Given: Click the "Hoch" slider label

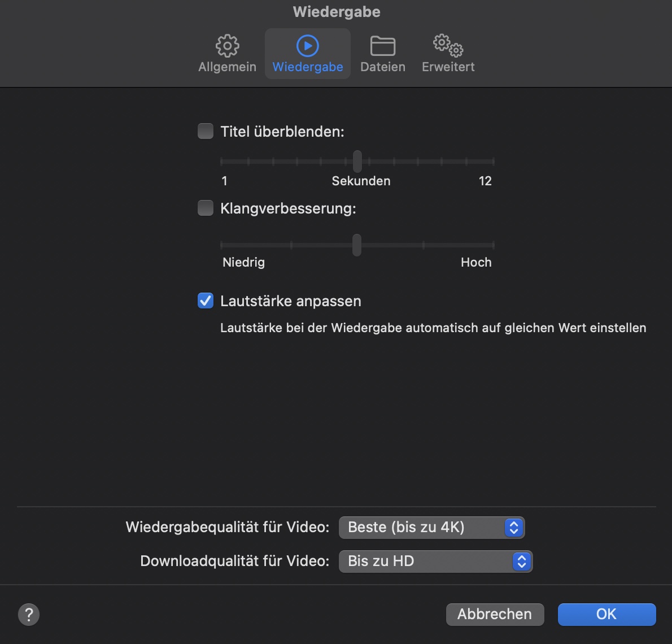Looking at the screenshot, I should pos(476,263).
